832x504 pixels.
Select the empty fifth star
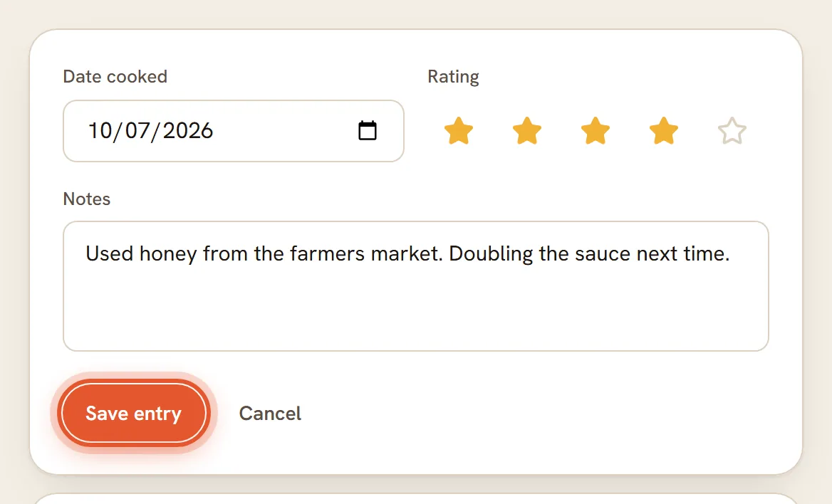click(732, 131)
